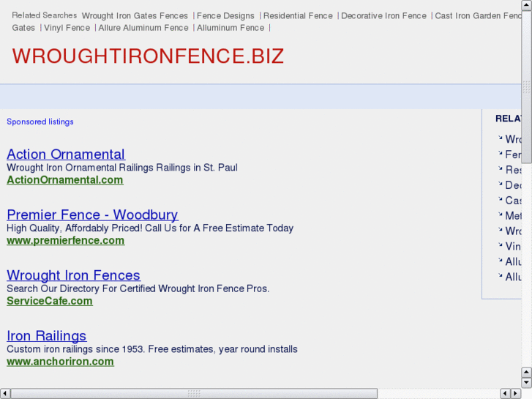Image resolution: width=532 pixels, height=399 pixels.
Task: Open the Alluminum Fence related search
Action: coord(231,28)
